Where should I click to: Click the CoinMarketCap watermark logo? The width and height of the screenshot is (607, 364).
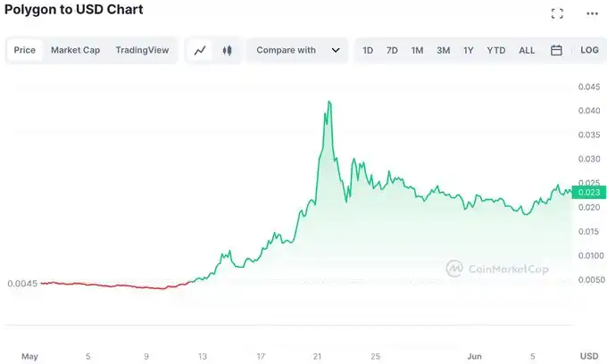[x=498, y=268]
